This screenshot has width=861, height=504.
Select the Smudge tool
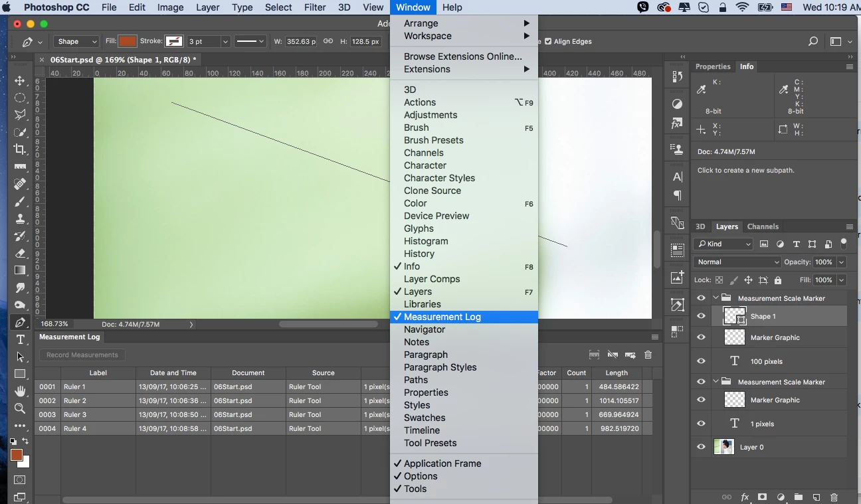tap(20, 288)
